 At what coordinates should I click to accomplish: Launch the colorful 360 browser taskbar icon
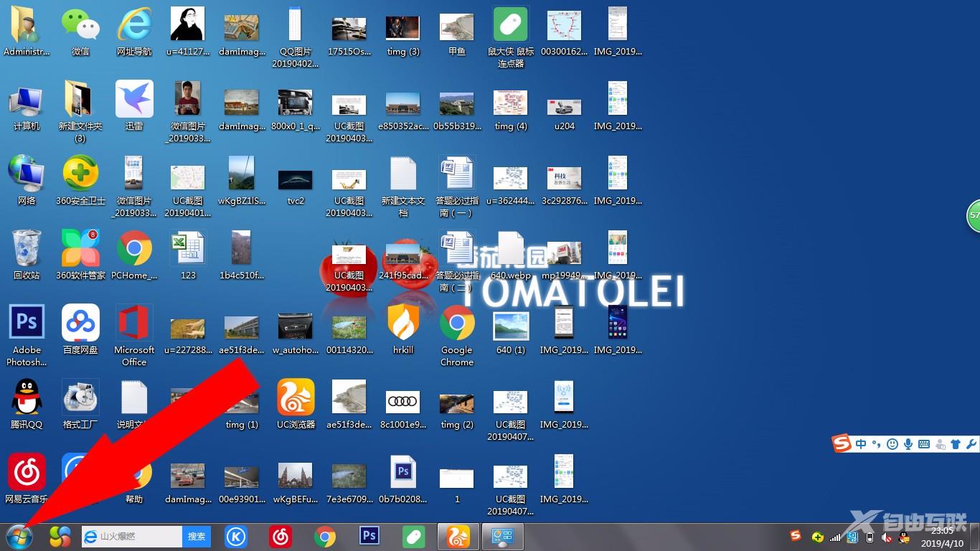(x=60, y=537)
